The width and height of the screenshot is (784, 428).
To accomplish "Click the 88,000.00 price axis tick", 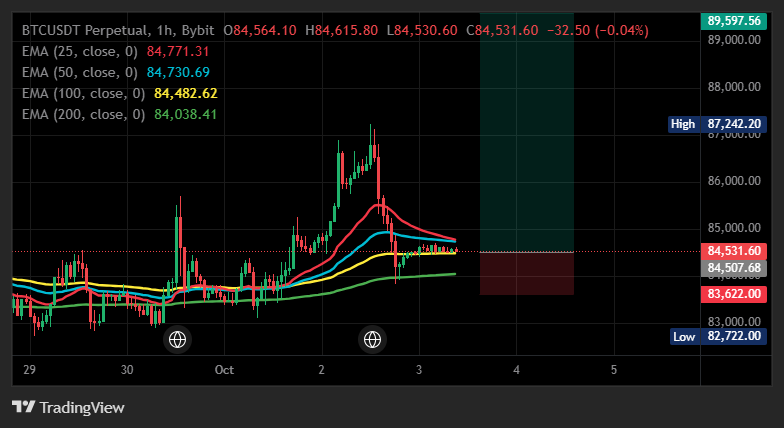I will pos(734,87).
